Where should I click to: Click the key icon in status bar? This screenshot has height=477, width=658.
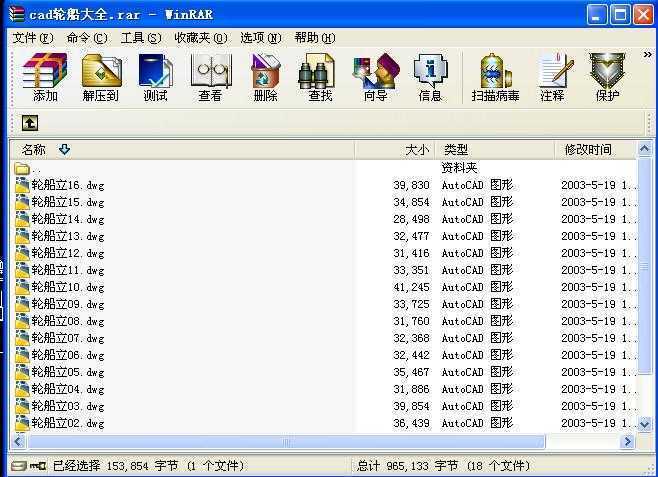point(38,466)
